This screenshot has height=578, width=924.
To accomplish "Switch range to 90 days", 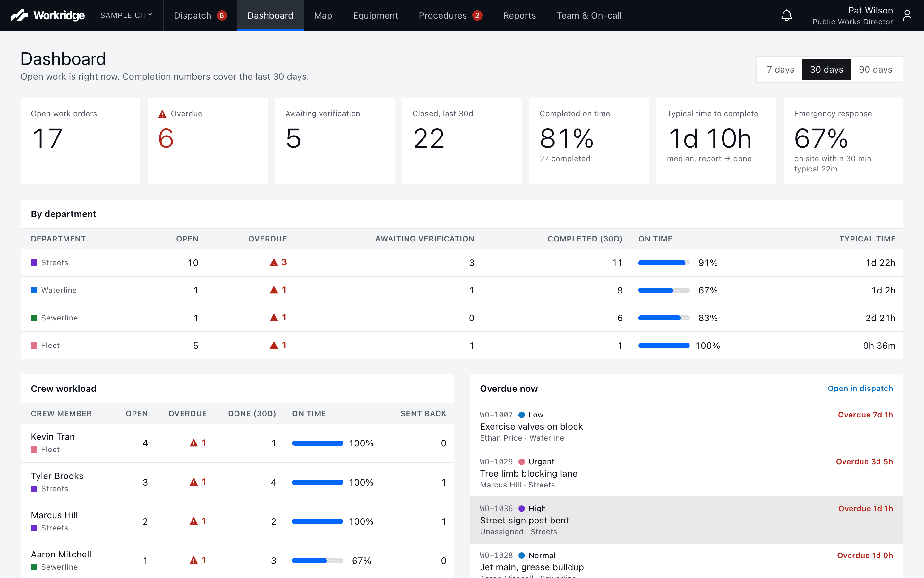I will pyautogui.click(x=876, y=69).
